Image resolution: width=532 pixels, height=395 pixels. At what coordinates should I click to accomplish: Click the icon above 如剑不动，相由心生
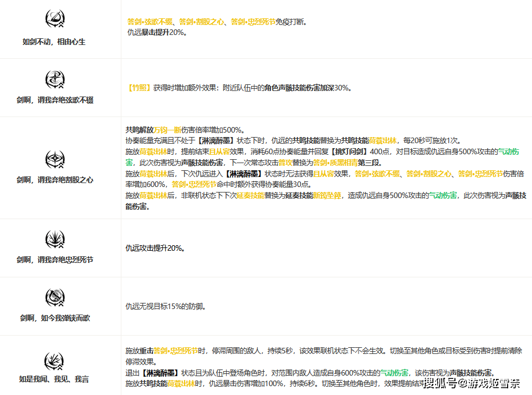tap(55, 20)
